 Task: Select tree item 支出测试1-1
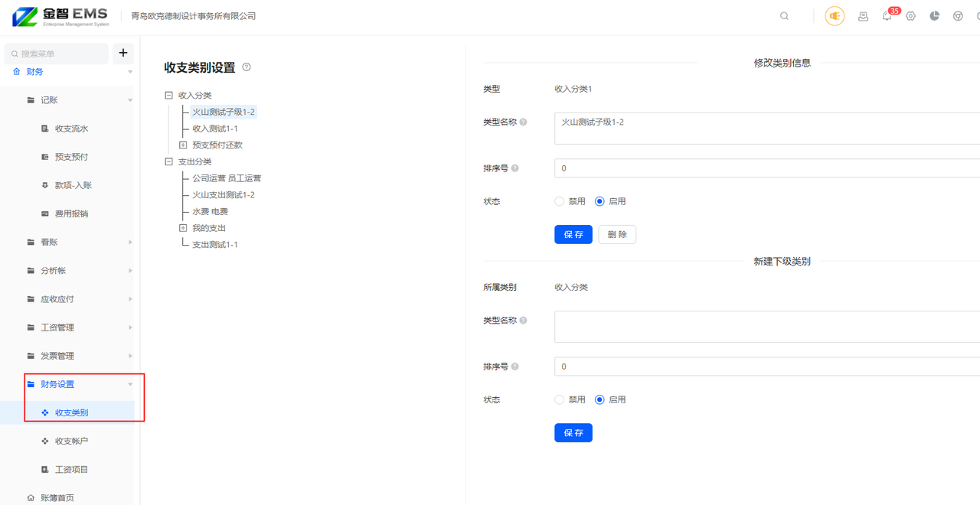[215, 245]
